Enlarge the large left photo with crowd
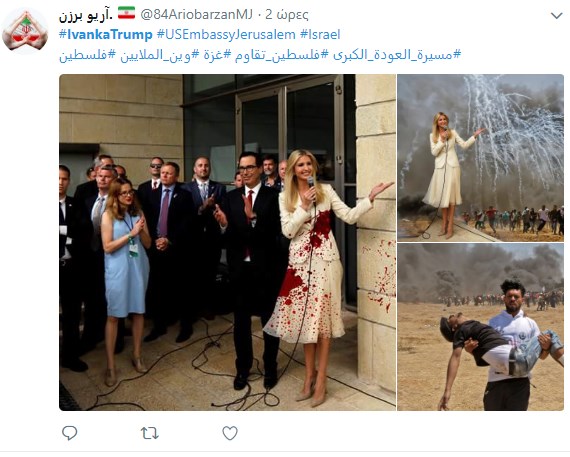This screenshot has width=570, height=457. tap(227, 242)
